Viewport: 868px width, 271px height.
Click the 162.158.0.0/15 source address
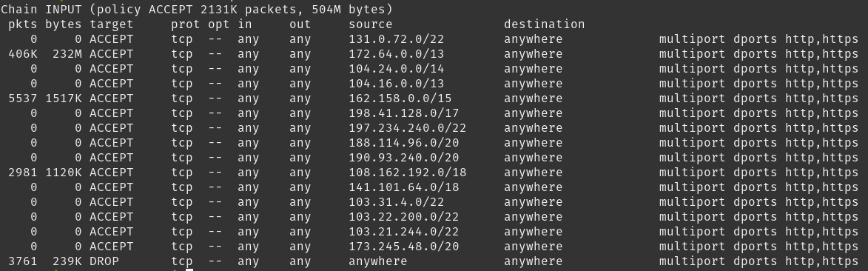[400, 98]
